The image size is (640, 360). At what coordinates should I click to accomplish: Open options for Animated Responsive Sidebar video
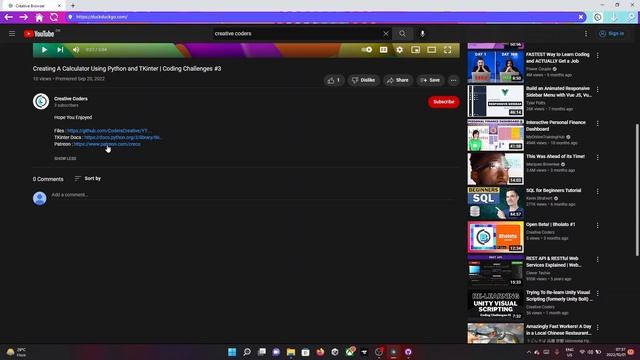598,89
